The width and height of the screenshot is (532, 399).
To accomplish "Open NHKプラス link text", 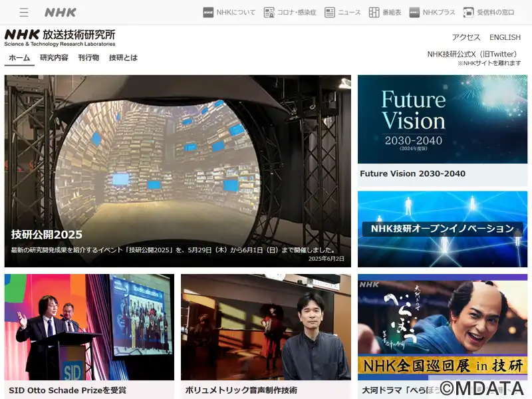I will tap(439, 13).
